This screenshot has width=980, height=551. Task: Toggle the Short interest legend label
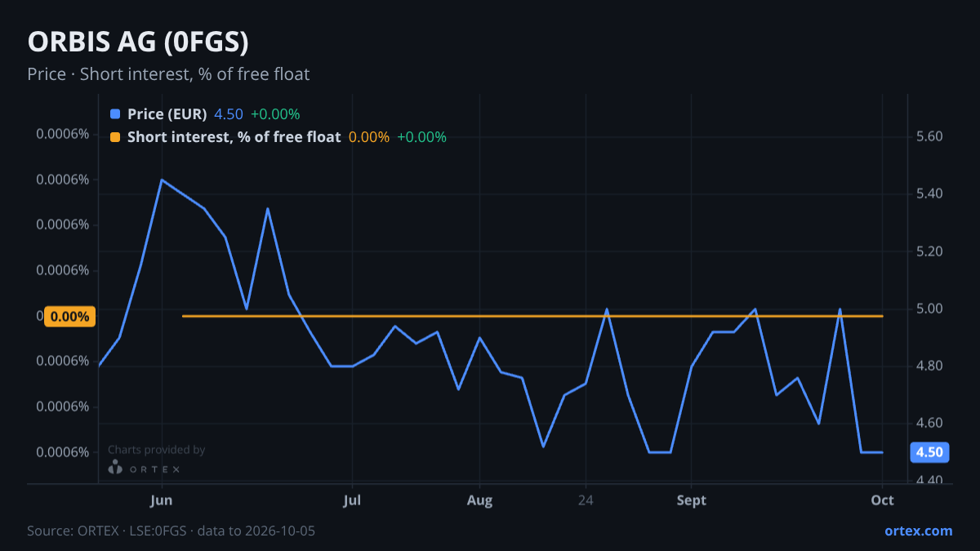pyautogui.click(x=234, y=137)
